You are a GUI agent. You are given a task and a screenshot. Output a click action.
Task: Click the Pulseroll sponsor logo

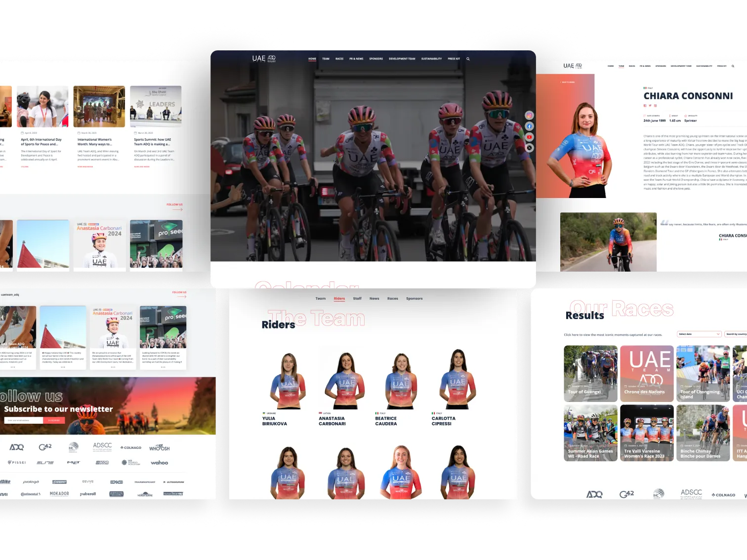88,494
